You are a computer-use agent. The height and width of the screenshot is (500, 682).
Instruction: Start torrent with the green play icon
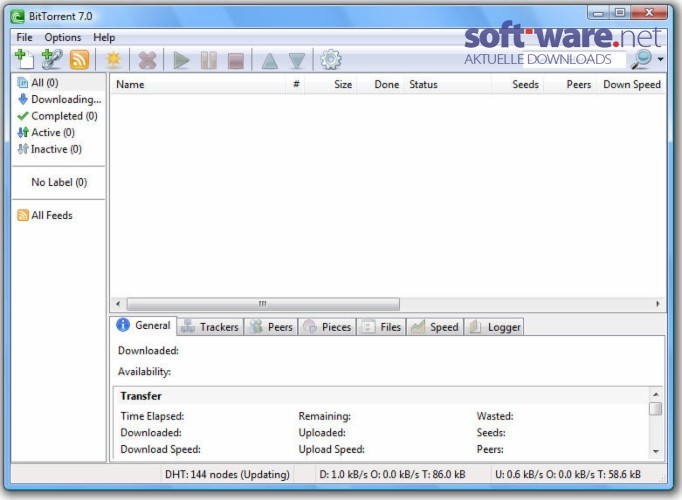(181, 60)
